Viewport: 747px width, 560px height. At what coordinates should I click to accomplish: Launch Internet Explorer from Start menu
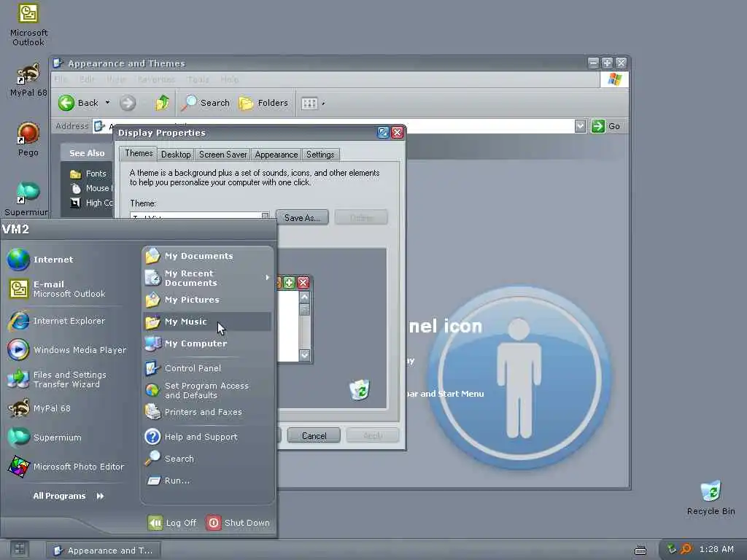pyautogui.click(x=56, y=321)
